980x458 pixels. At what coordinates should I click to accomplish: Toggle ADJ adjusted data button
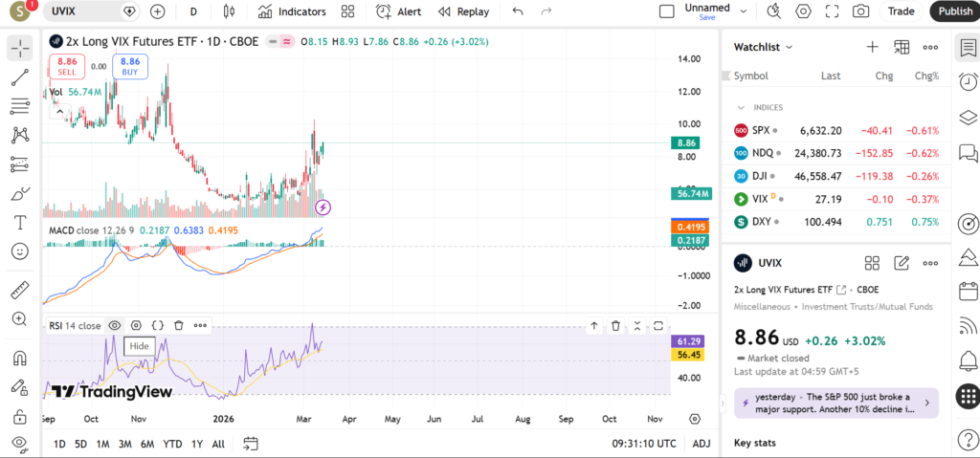click(x=701, y=444)
